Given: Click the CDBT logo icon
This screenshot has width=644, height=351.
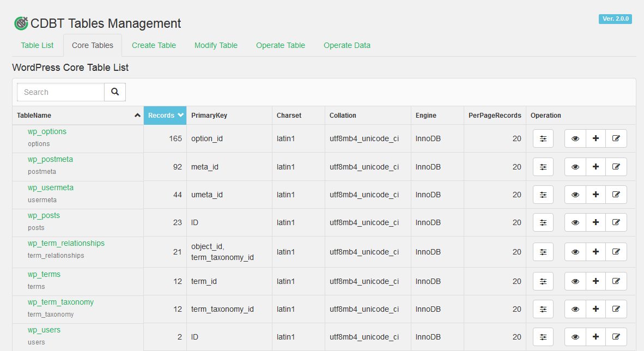Looking at the screenshot, I should (x=21, y=23).
